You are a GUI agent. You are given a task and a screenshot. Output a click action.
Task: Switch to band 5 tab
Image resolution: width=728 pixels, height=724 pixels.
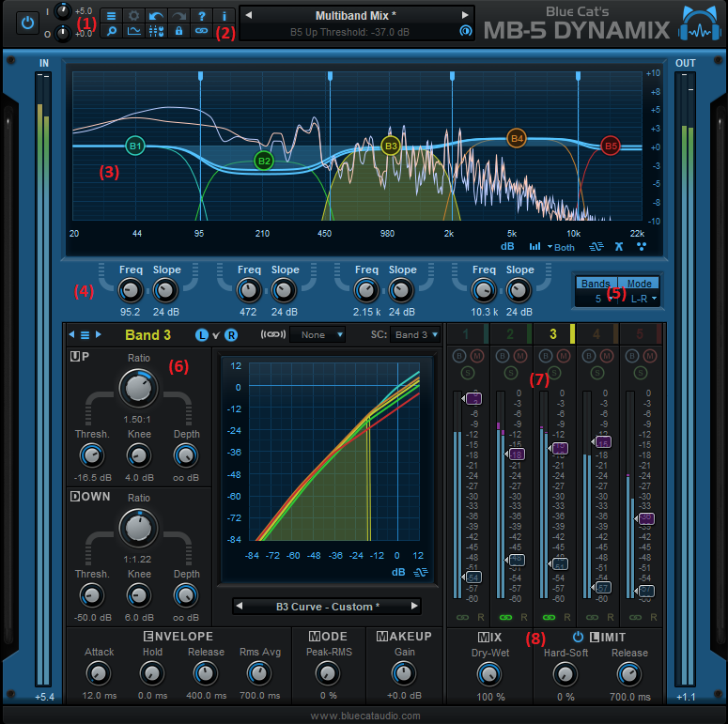(642, 333)
